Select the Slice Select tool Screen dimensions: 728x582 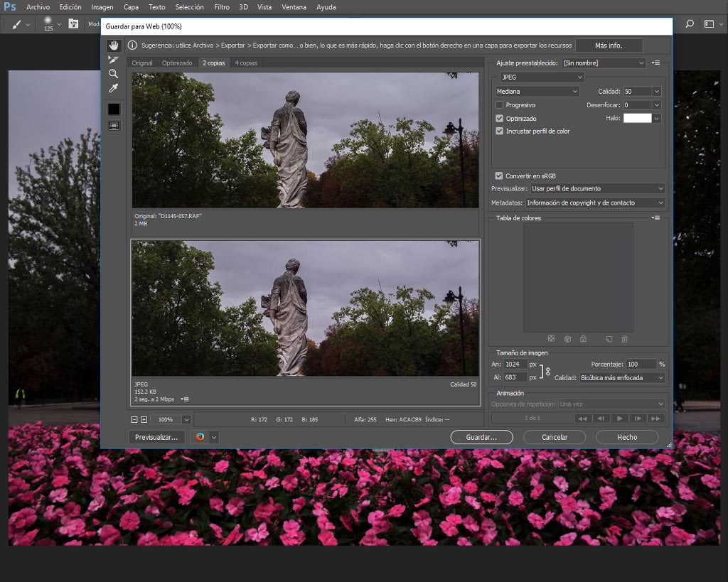point(113,60)
